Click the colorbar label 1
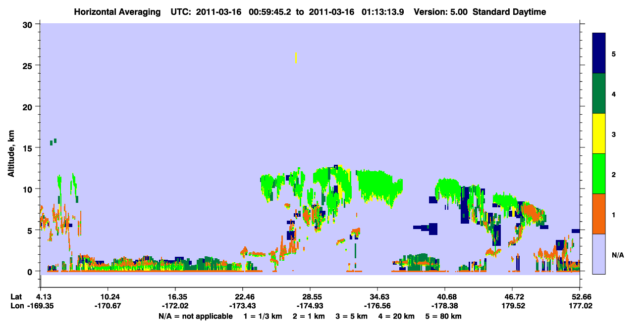 click(614, 214)
